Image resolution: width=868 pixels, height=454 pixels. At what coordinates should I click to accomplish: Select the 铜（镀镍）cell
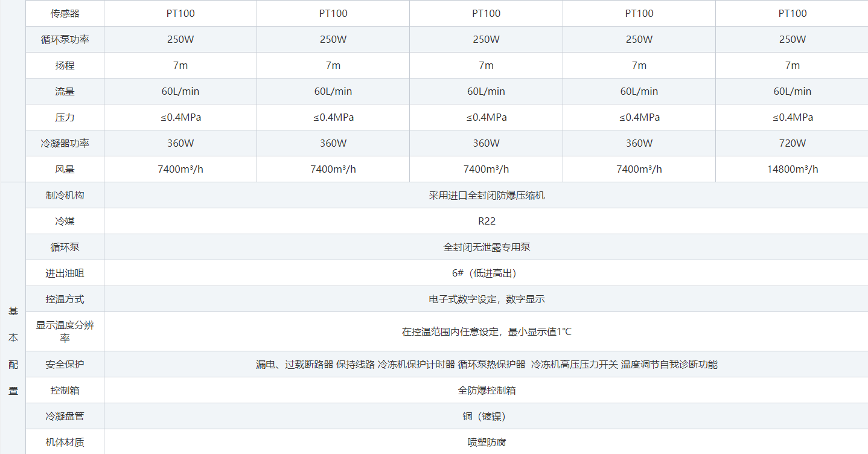tap(487, 416)
